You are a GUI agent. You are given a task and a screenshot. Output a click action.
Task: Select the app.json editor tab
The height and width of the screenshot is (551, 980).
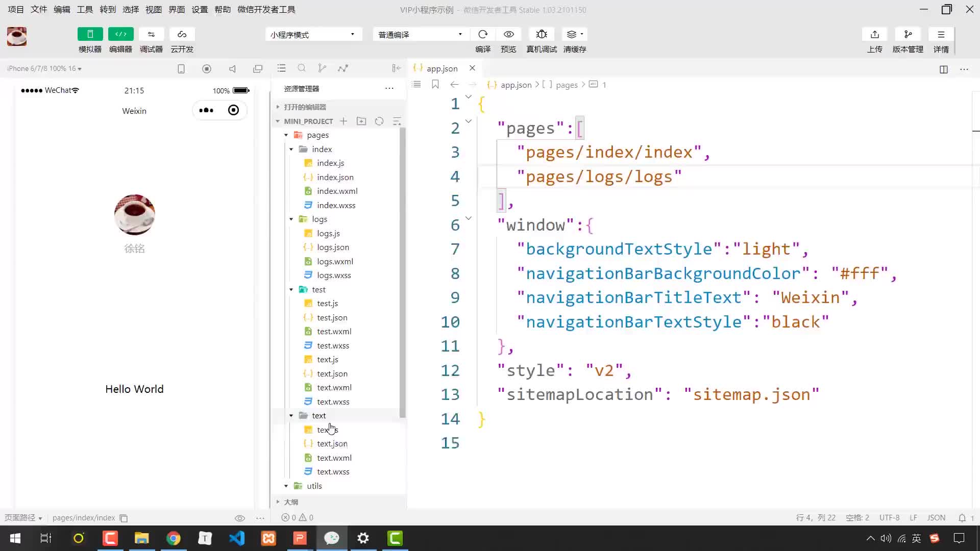(x=442, y=68)
